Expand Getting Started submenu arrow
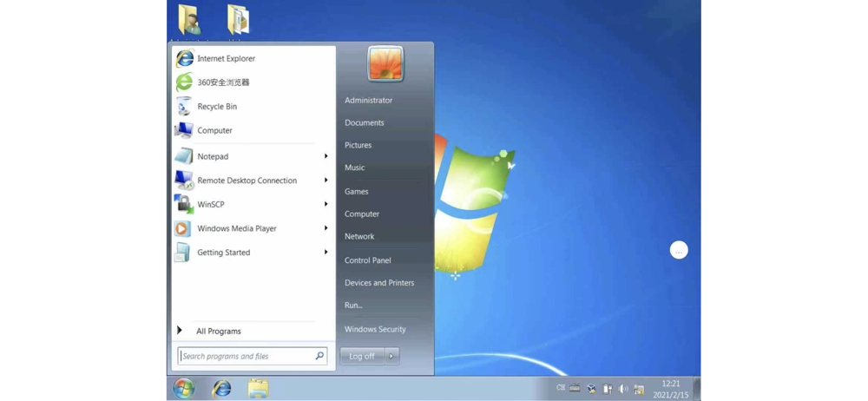 (326, 252)
